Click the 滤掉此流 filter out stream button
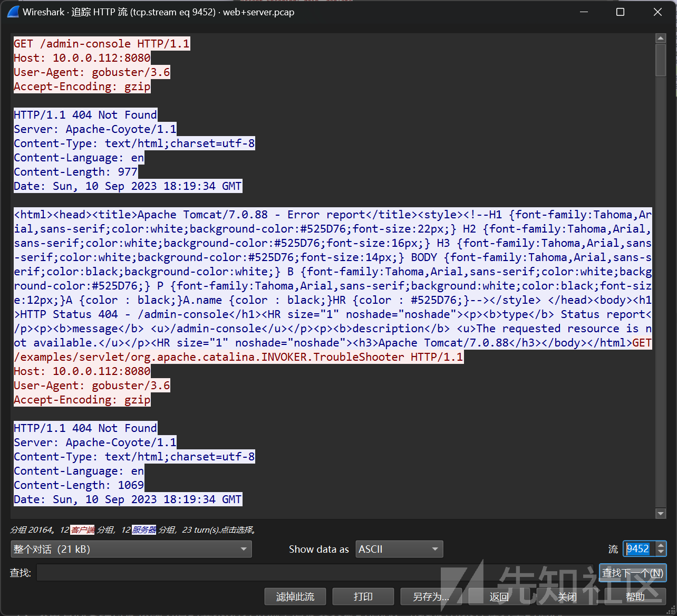 point(295,596)
